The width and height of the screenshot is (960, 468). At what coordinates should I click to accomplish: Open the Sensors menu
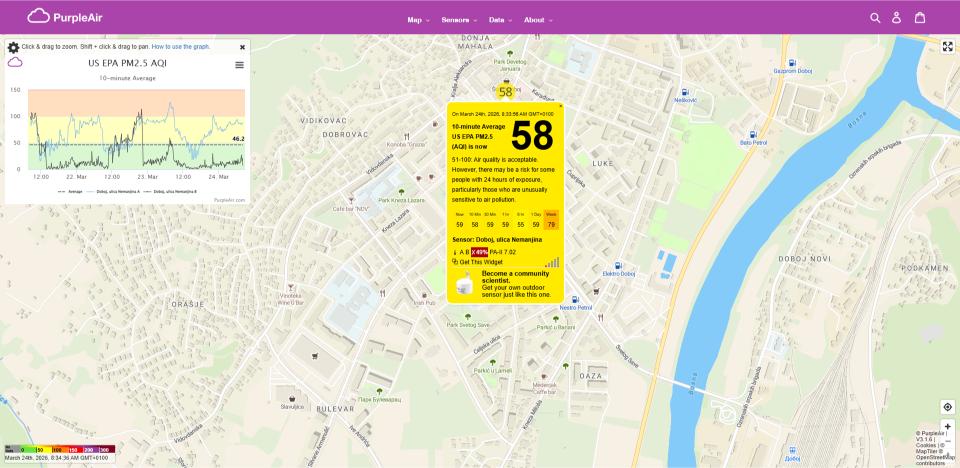click(x=459, y=20)
